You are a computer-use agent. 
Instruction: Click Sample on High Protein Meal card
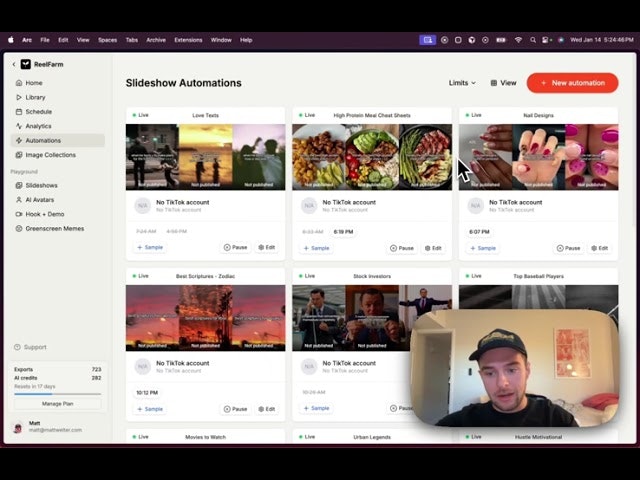pyautogui.click(x=317, y=248)
